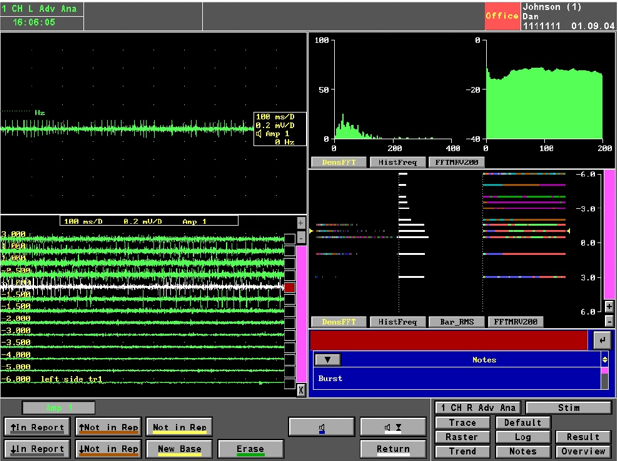Select the lower DensFFT tab
The width and height of the screenshot is (618, 461).
coord(339,322)
